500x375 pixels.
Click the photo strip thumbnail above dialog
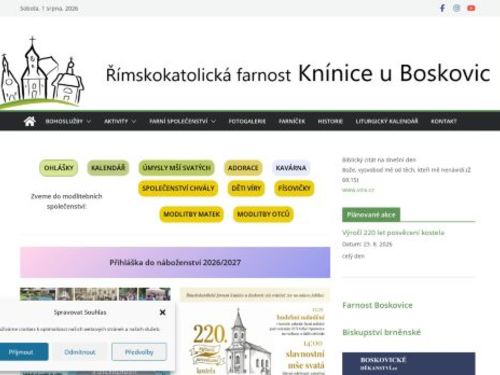[x=95, y=294]
